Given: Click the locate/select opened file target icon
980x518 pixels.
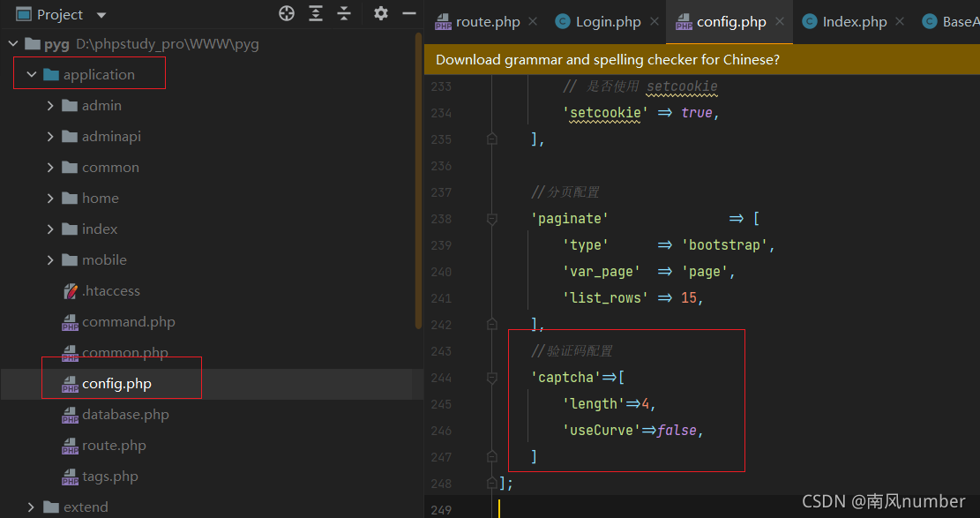Looking at the screenshot, I should (287, 13).
